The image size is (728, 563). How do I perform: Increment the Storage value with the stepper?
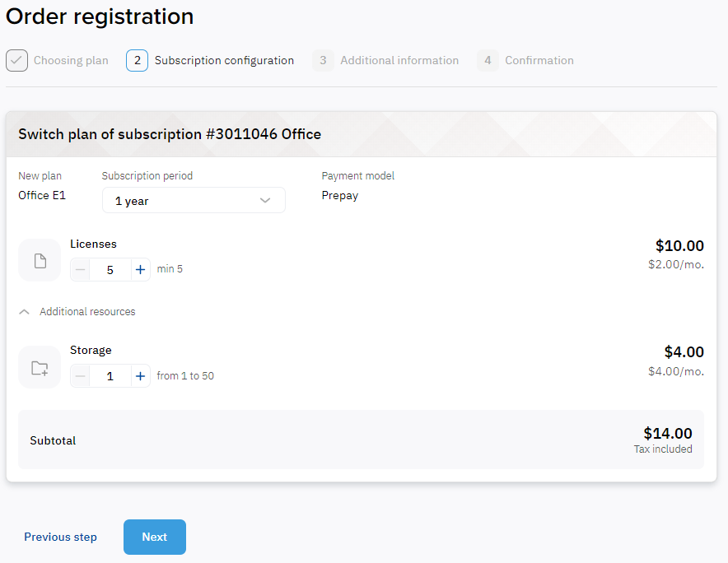pyautogui.click(x=139, y=375)
